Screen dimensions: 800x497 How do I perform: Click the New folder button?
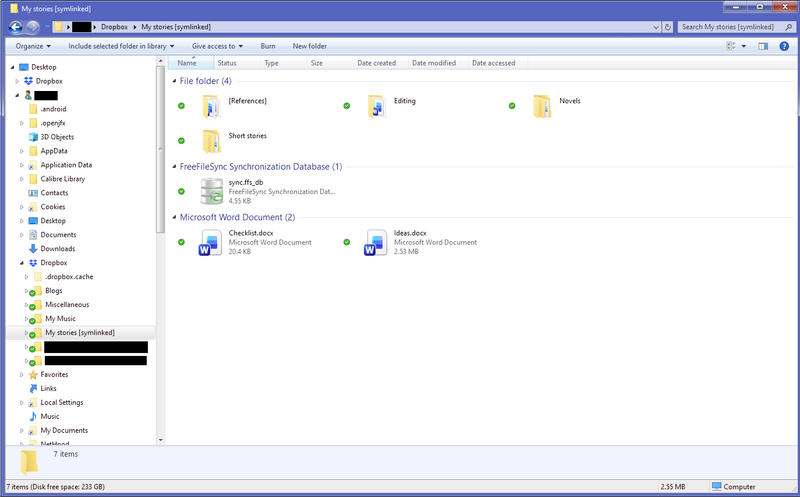tap(309, 46)
